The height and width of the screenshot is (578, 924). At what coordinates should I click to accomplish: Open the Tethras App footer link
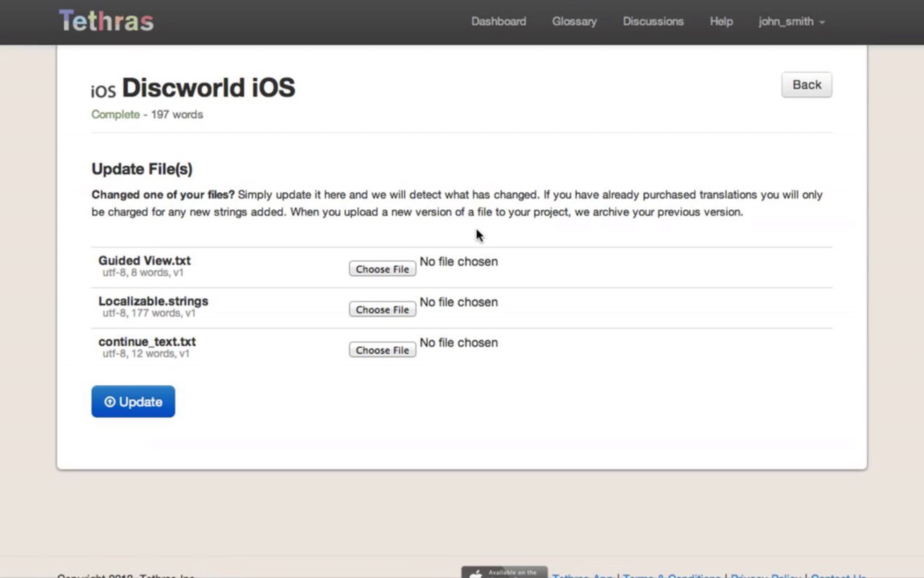(x=582, y=576)
